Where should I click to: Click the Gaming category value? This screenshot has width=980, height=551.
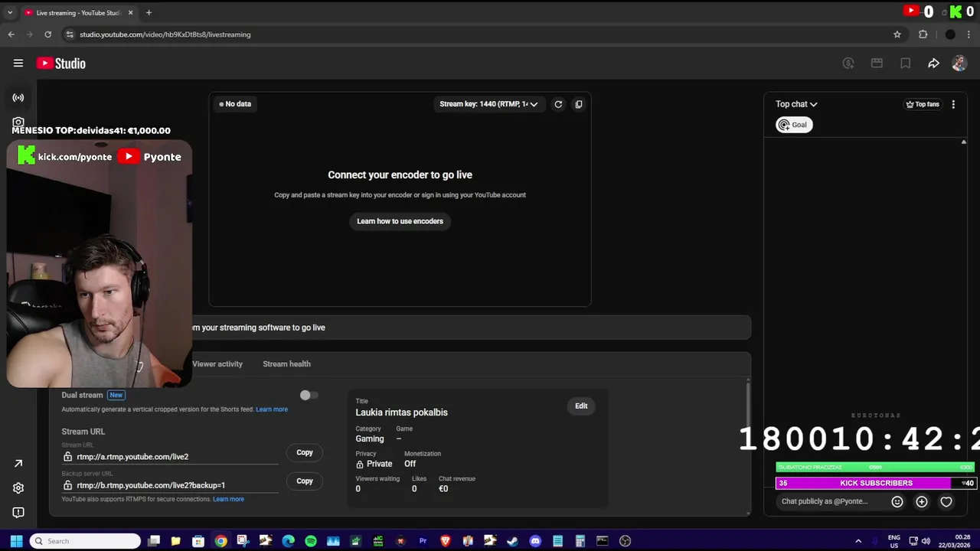370,439
